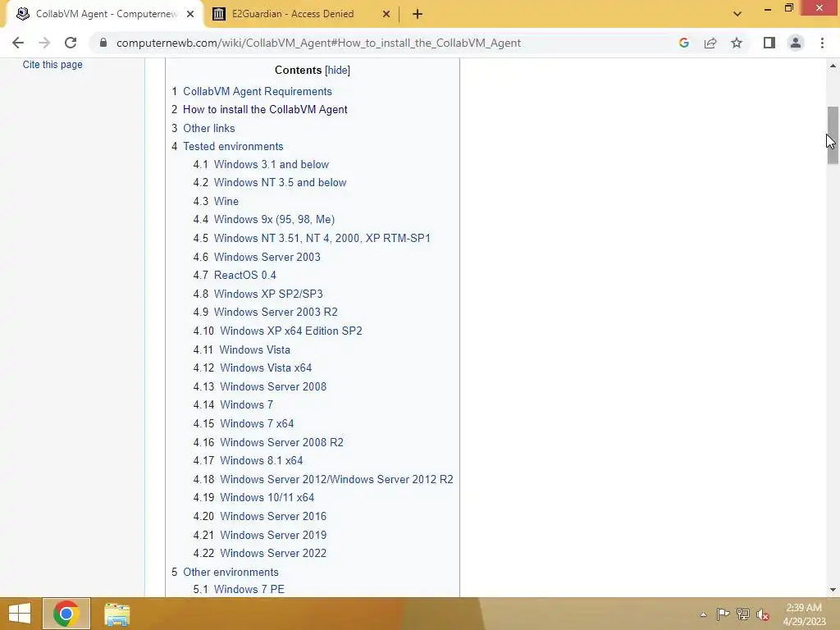The height and width of the screenshot is (630, 840).
Task: Go to Windows XP x64 Edition SP2
Action: click(x=291, y=331)
